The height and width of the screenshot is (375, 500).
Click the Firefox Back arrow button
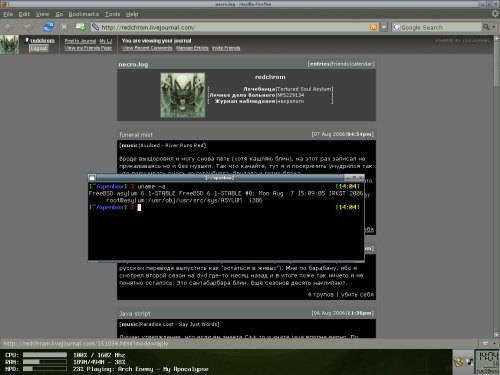(x=9, y=27)
